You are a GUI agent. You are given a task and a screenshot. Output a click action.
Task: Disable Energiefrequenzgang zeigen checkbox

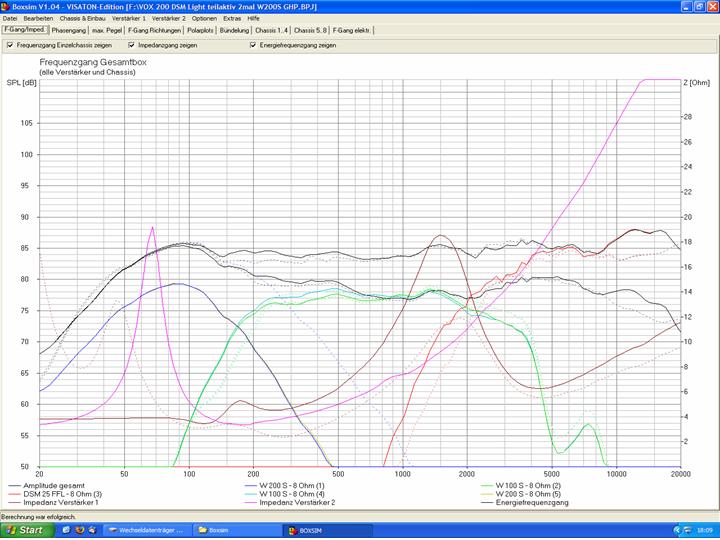tap(253, 45)
